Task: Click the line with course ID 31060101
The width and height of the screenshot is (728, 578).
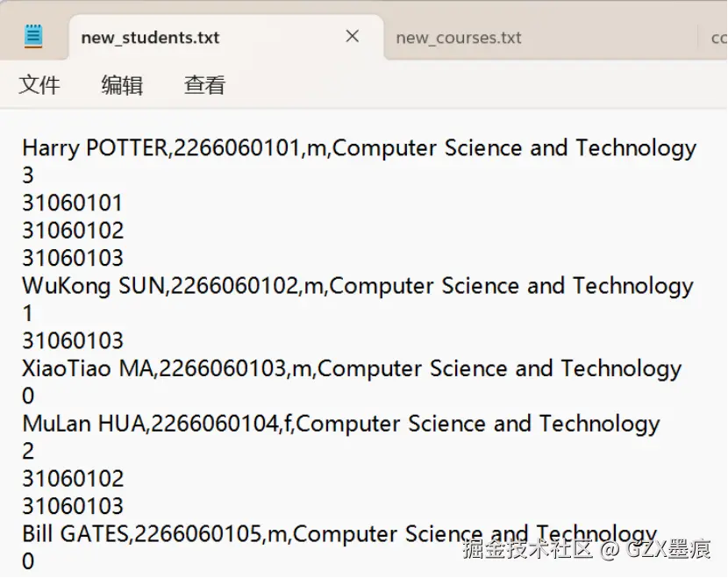Action: [x=73, y=203]
